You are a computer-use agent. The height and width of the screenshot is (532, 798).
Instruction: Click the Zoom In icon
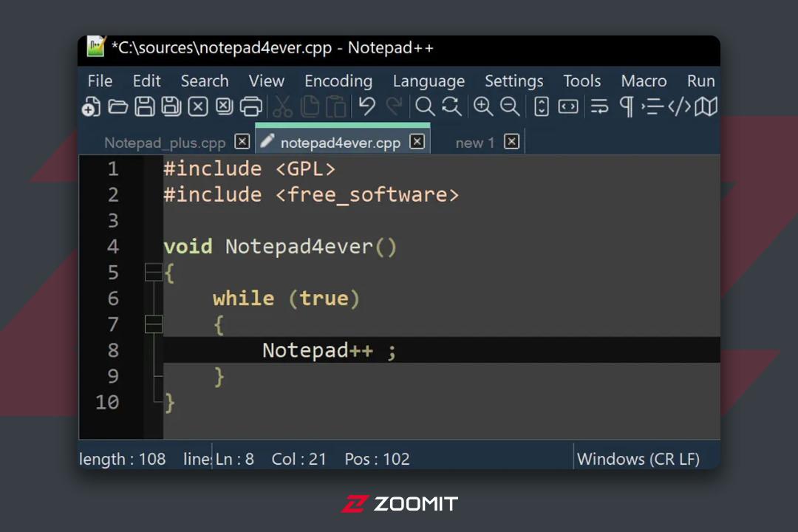point(483,107)
